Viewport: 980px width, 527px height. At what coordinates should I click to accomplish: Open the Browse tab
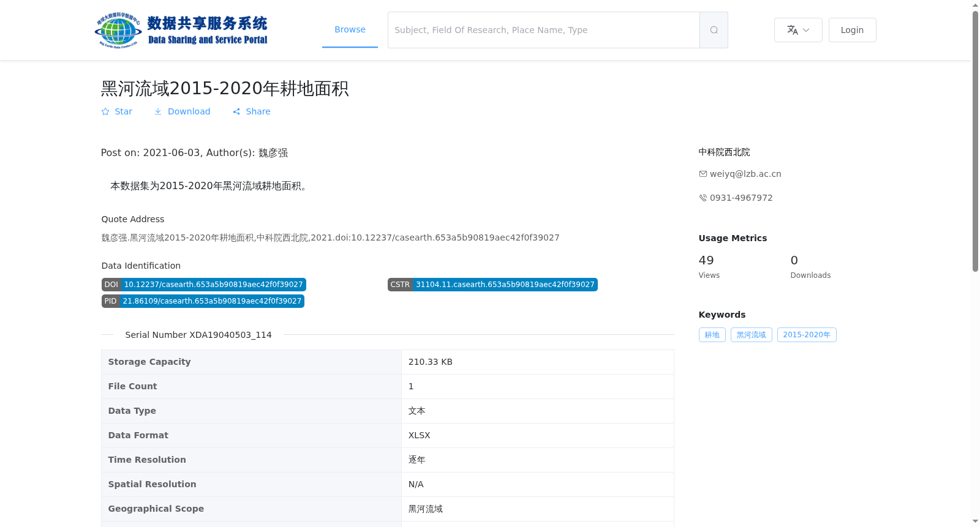[350, 29]
